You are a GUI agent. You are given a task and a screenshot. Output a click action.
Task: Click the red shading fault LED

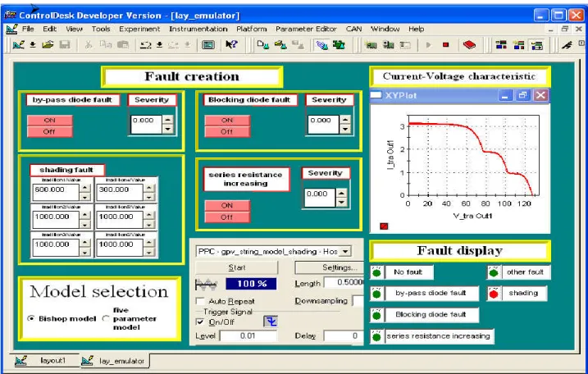(494, 294)
